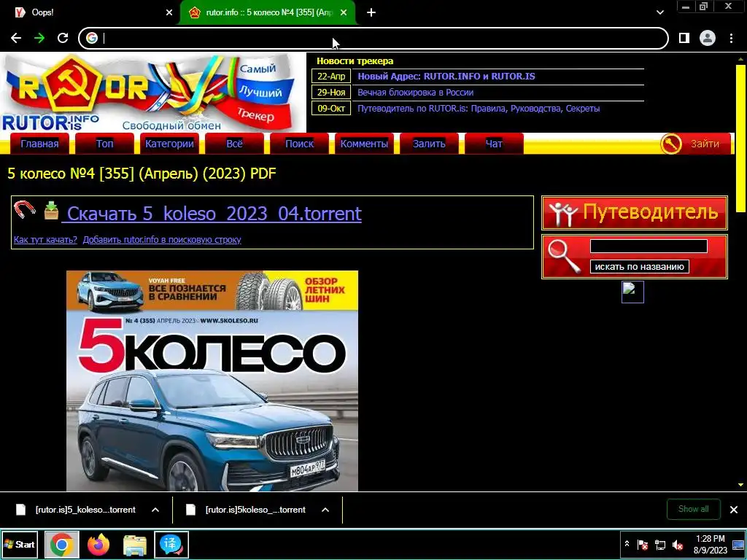The height and width of the screenshot is (560, 747).
Task: Click the broken image icon under search
Action: pos(632,292)
